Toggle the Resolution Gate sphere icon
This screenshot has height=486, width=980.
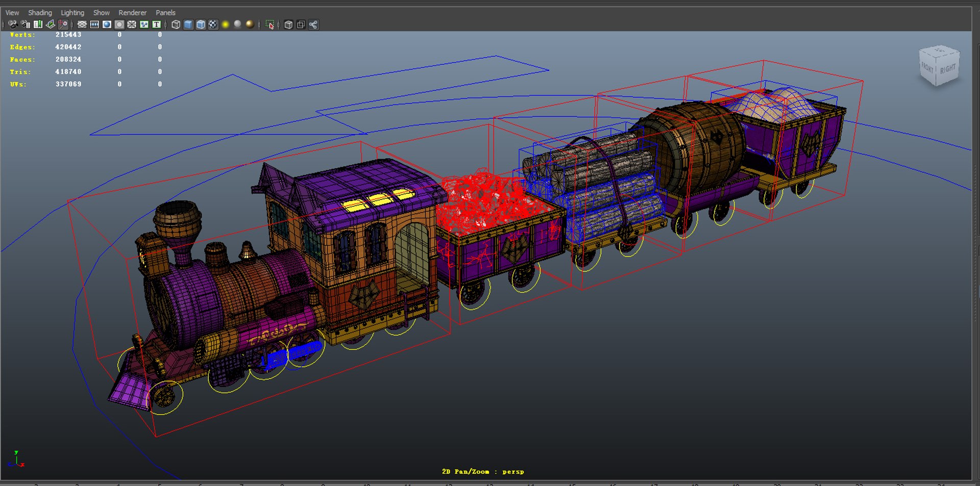(x=107, y=24)
